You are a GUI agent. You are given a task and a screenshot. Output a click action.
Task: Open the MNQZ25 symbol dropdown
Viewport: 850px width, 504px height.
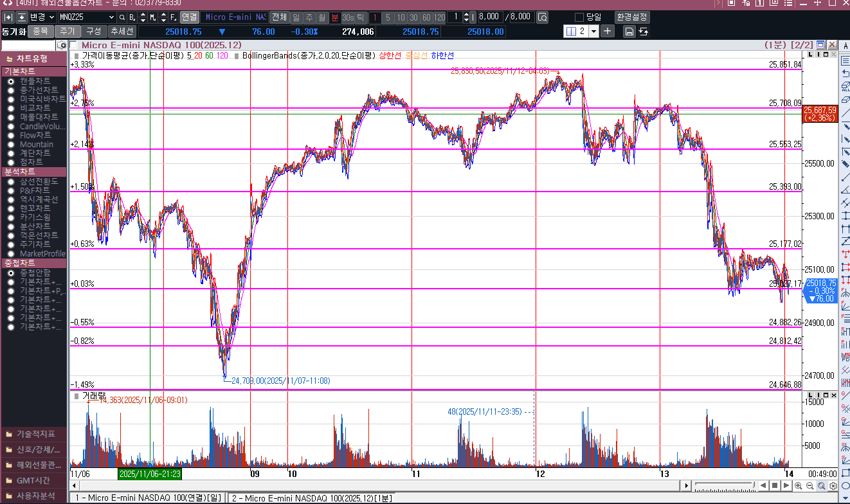pyautogui.click(x=111, y=17)
